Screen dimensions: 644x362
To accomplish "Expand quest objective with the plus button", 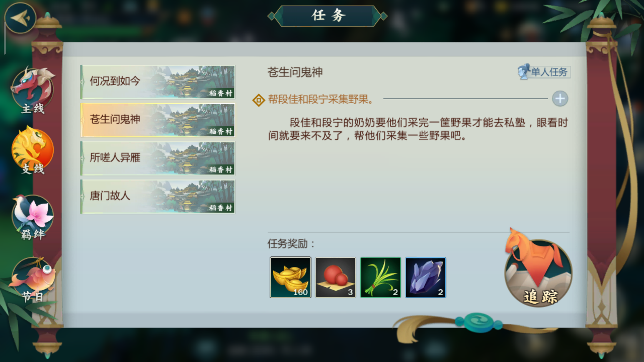I will coord(560,99).
